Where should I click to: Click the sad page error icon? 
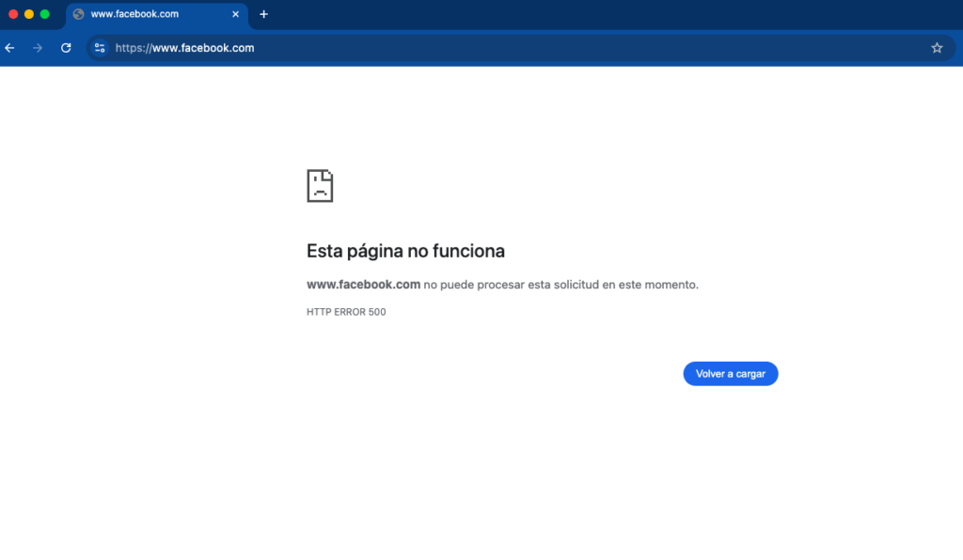(x=320, y=186)
